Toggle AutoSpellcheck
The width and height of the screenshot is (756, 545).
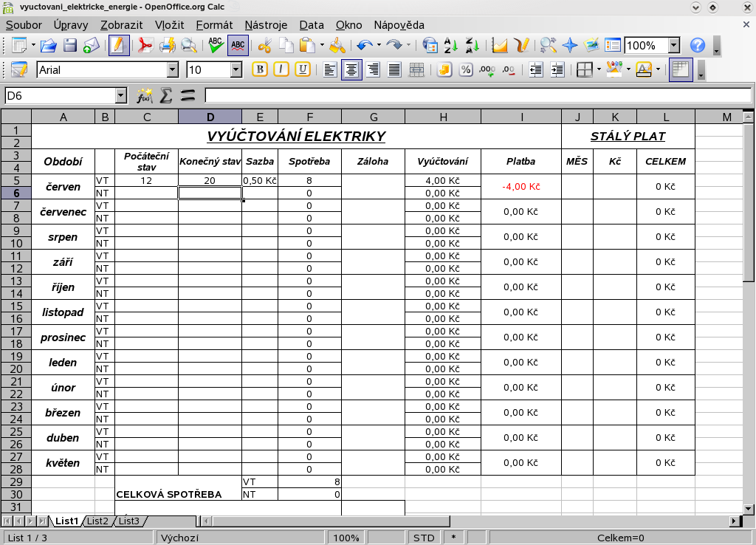pos(238,45)
